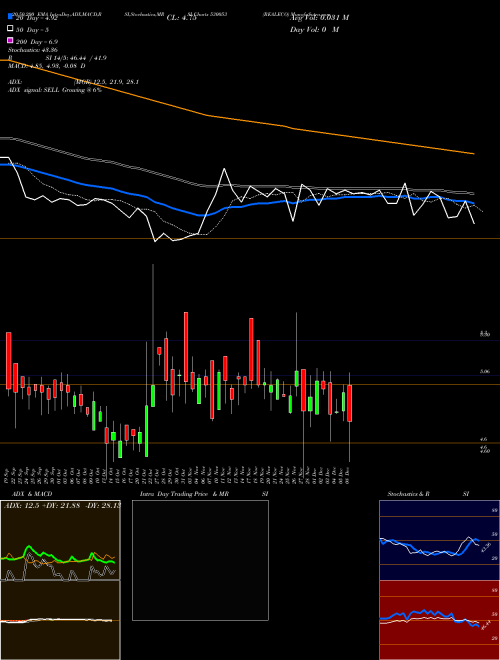Click the 'MGR 12.5, 21.9, 28.1' ADX values
The height and width of the screenshot is (660, 500).
[x=107, y=82]
